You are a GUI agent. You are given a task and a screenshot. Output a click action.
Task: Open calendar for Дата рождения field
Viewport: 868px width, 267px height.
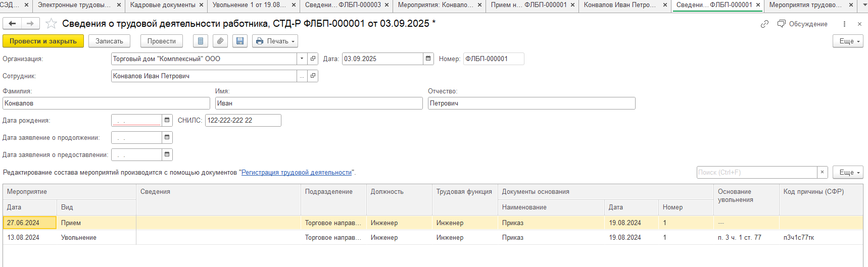[167, 121]
